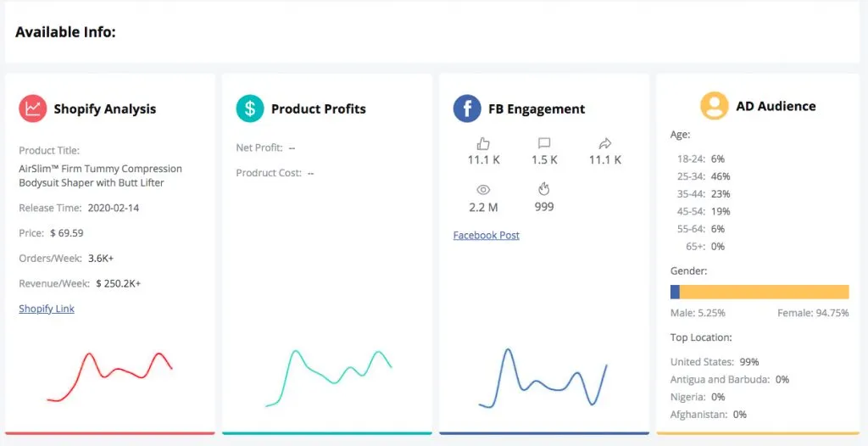Image resolution: width=868 pixels, height=446 pixels.
Task: Click the United States top location entry
Action: 714,362
